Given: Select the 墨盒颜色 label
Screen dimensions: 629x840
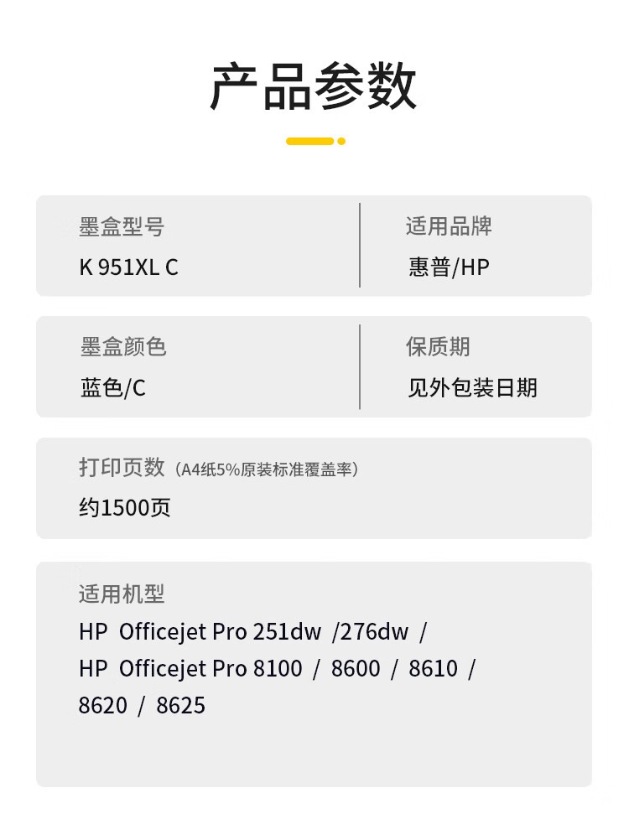Looking at the screenshot, I should [x=123, y=347].
